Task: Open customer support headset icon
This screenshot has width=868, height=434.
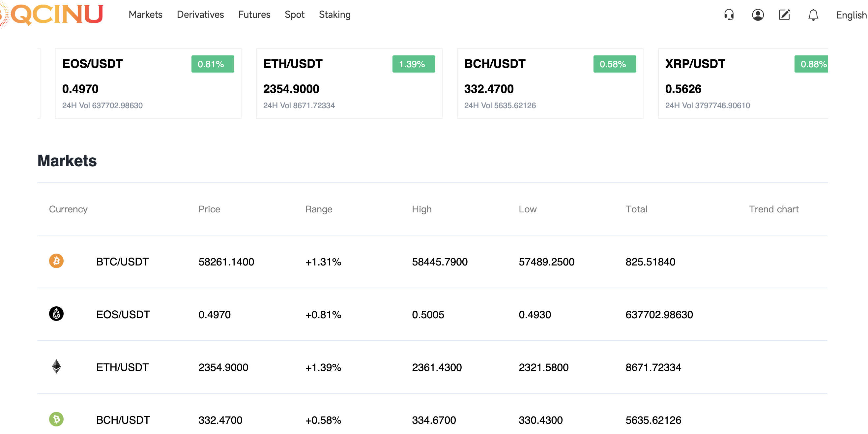Action: point(729,15)
